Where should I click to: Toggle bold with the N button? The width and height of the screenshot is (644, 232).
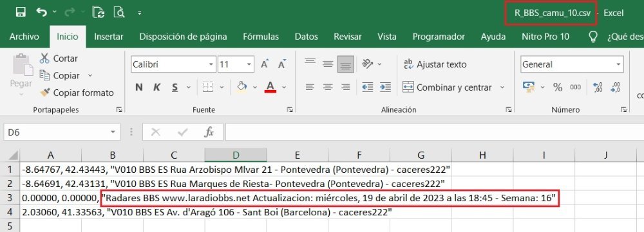(139, 87)
